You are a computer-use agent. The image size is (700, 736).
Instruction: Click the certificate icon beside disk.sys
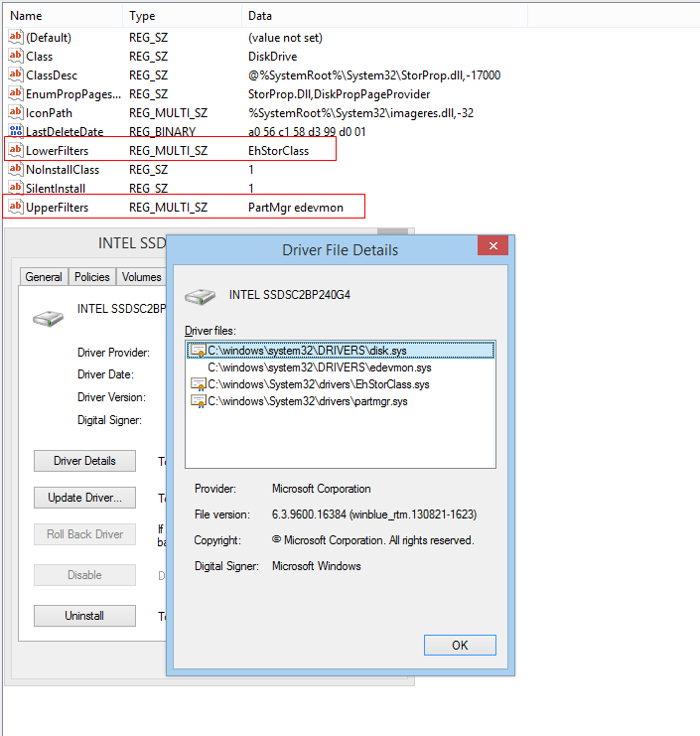198,351
